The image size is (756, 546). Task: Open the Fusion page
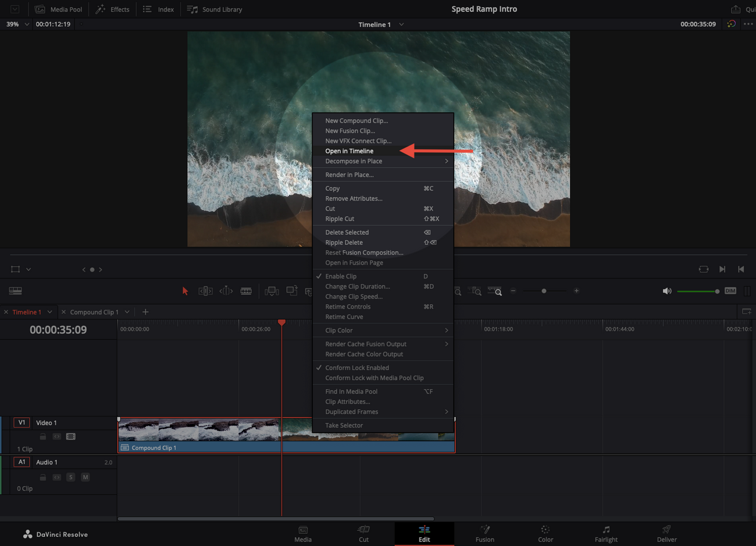[484, 533]
